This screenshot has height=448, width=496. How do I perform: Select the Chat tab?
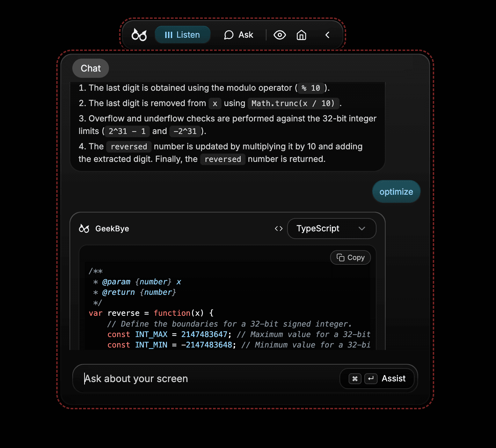tap(90, 68)
